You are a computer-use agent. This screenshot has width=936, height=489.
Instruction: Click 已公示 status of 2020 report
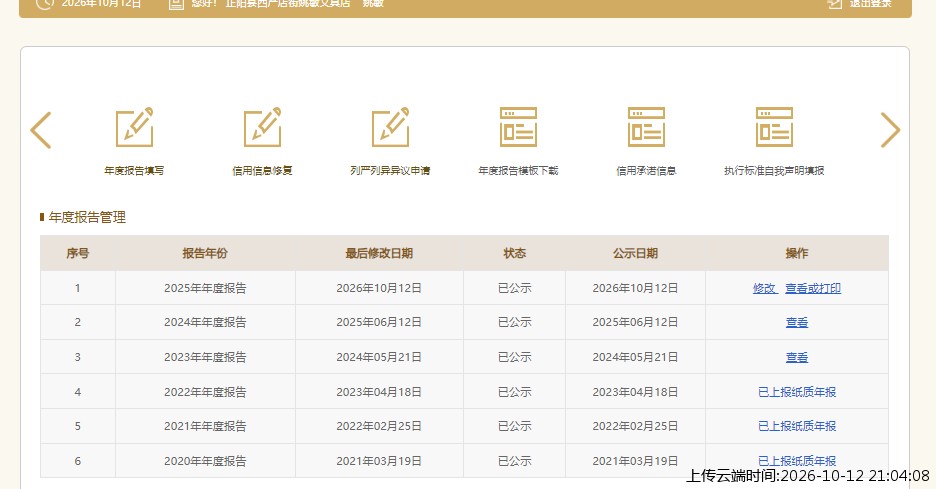515,461
